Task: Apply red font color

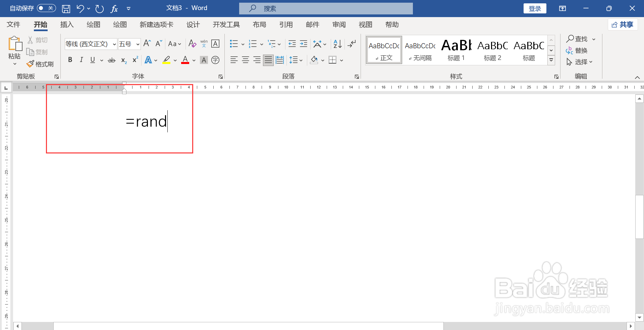Action: (x=185, y=60)
